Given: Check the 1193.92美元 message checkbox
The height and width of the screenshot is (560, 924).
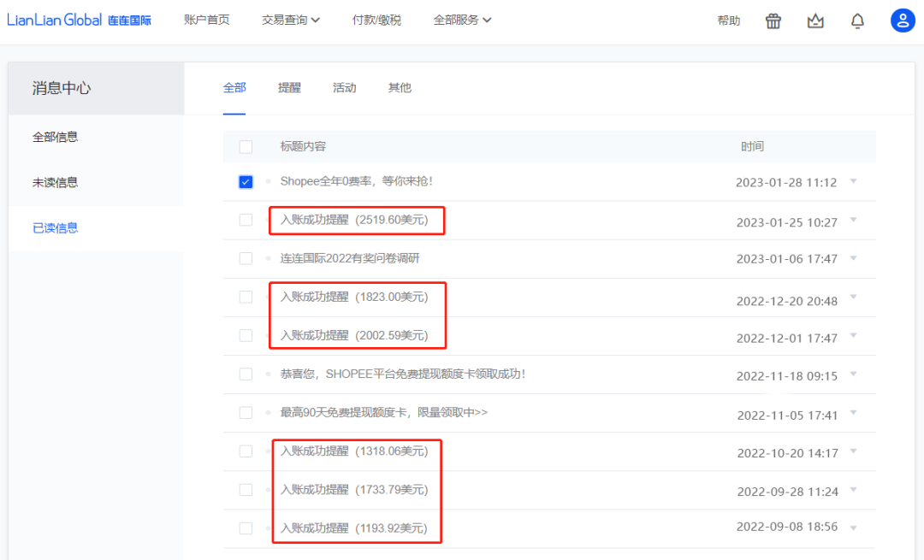Looking at the screenshot, I should [246, 528].
